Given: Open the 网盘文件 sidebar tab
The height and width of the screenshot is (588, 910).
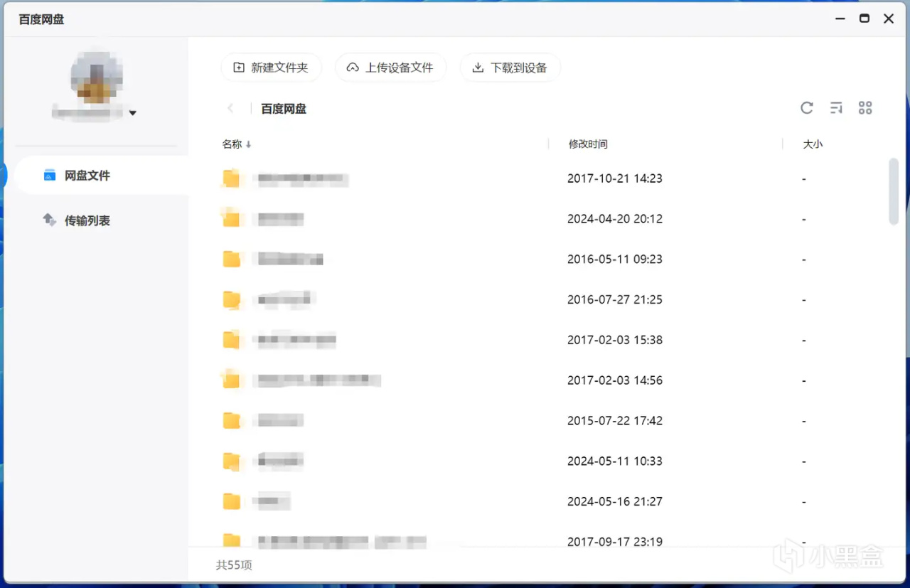Looking at the screenshot, I should pos(102,175).
